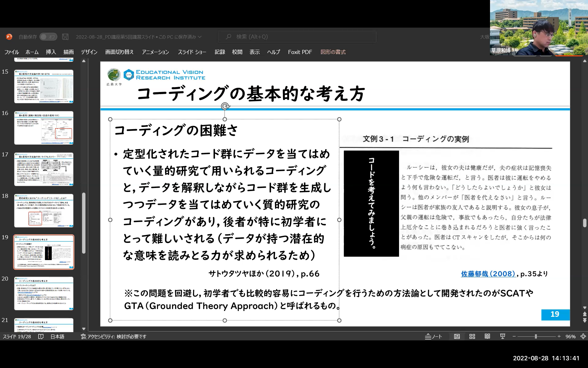
Task: Select slide 21 thumbnail
Action: 44,325
